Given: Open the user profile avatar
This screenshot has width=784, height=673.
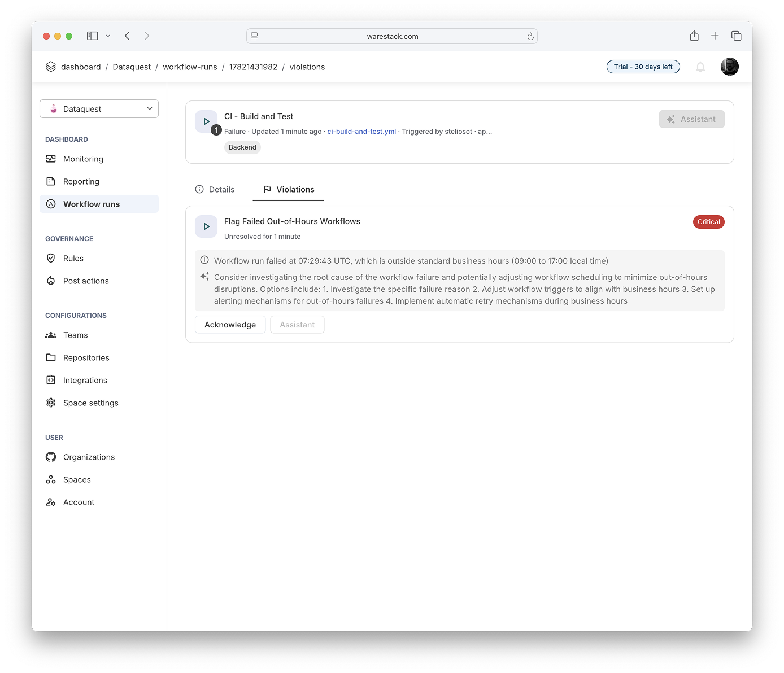Looking at the screenshot, I should [729, 67].
